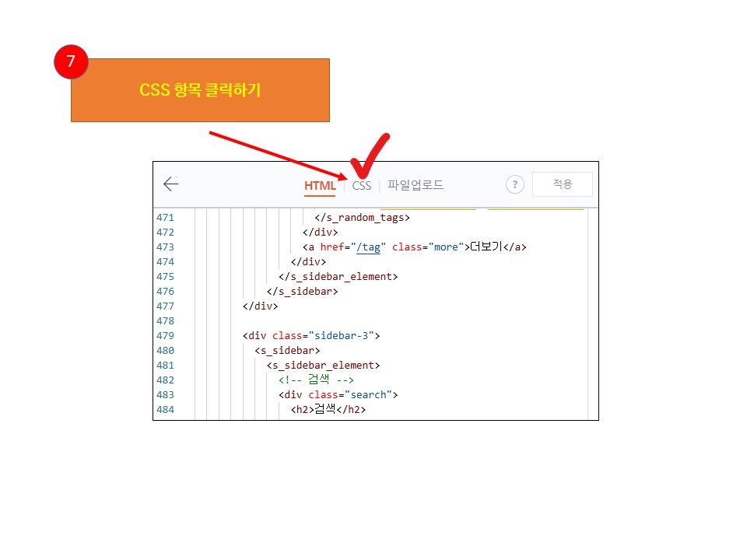
Task: Select line number 479
Action: tap(165, 336)
